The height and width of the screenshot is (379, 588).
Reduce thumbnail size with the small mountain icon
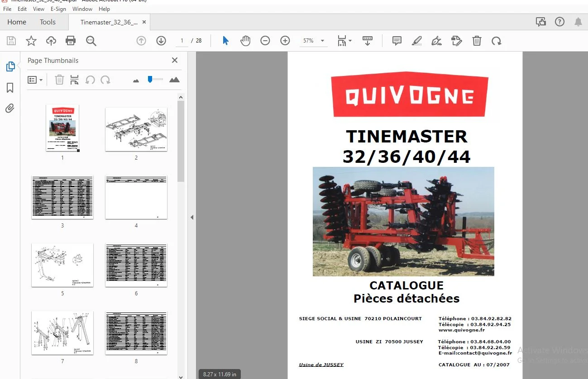(x=136, y=81)
